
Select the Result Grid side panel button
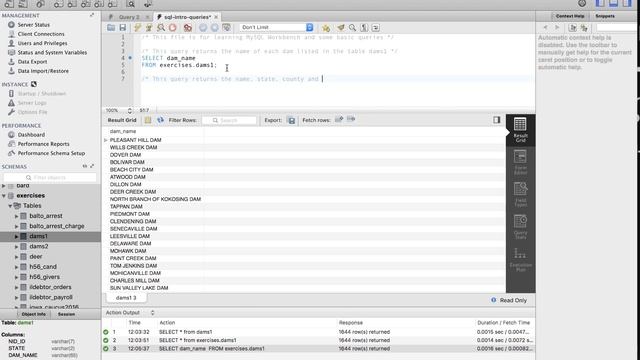point(520,130)
